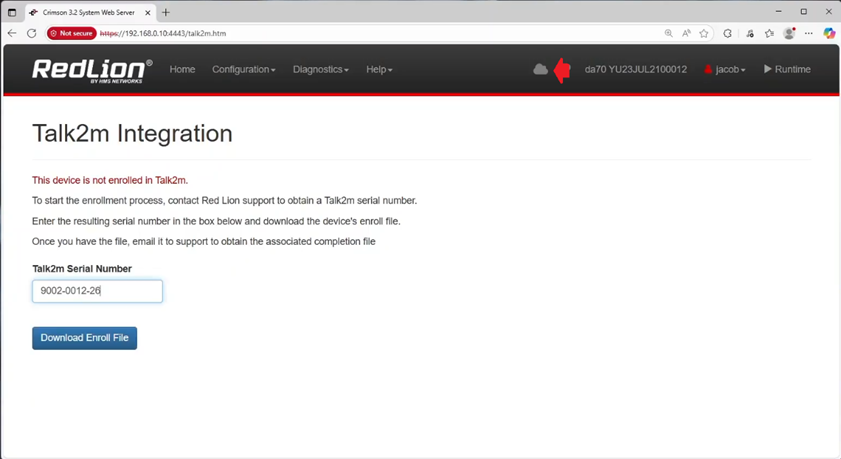Viewport: 841px width, 459px height.
Task: Add page to favorites with star icon
Action: (x=704, y=33)
